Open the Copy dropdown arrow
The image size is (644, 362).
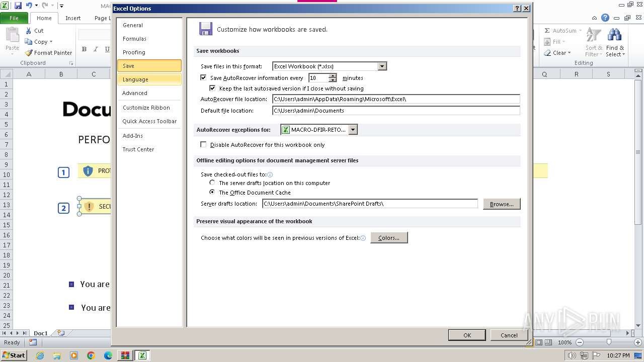[x=51, y=42]
